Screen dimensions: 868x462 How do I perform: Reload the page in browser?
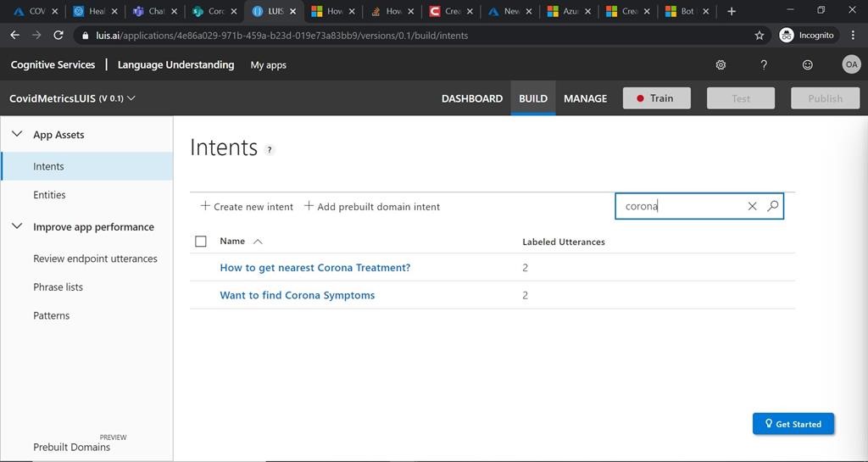[x=58, y=36]
